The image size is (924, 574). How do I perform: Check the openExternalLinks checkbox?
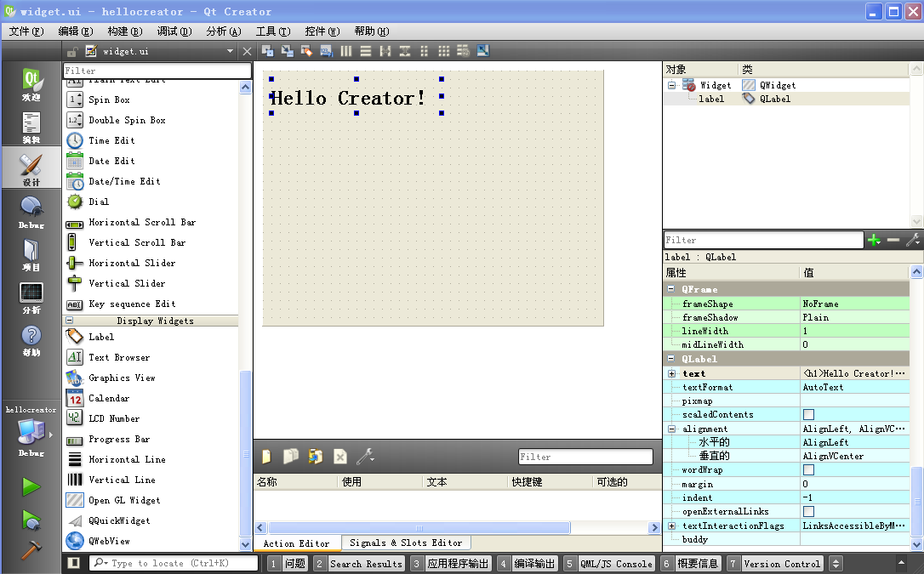tap(808, 512)
